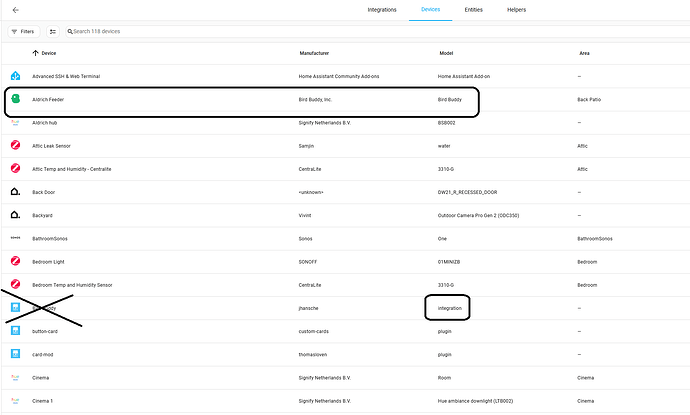
Task: Click the Back Door Vivint icon
Action: point(15,191)
